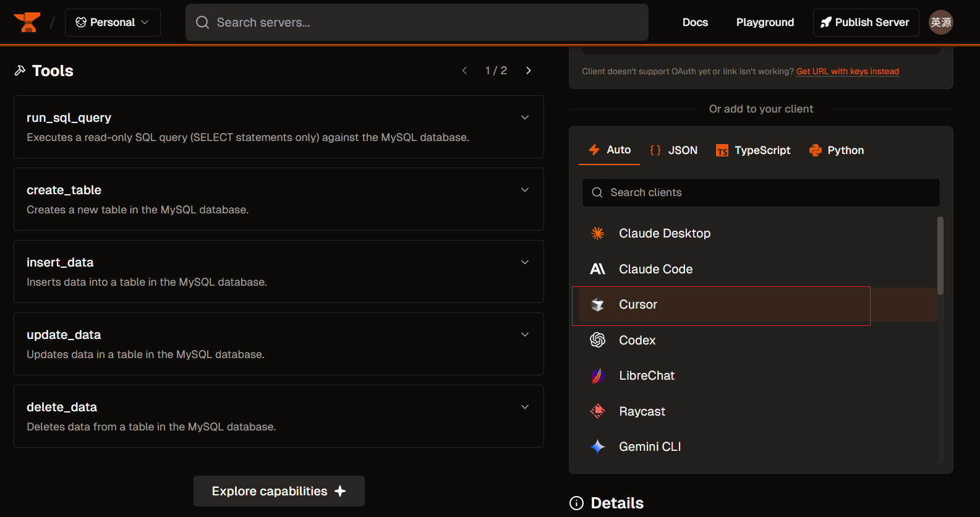Screen dimensions: 980x517
Task: Click magnifier icon in Search clients
Action: click(597, 192)
